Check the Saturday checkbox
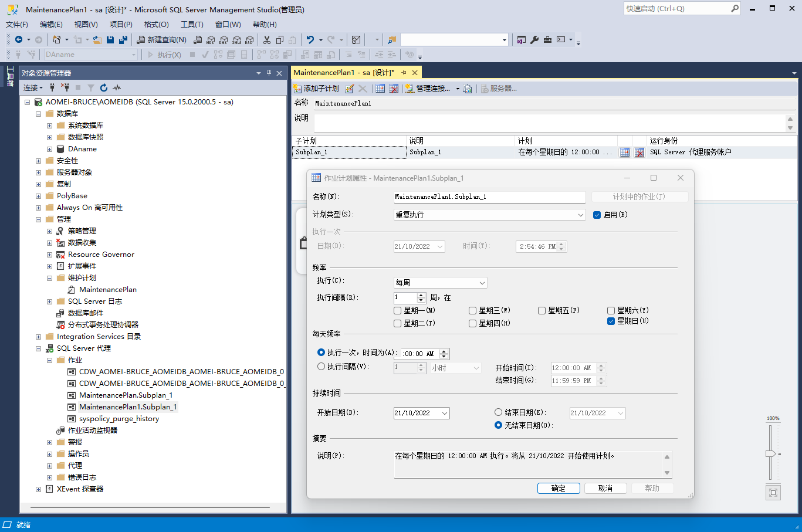Viewport: 802px width, 532px height. pyautogui.click(x=611, y=310)
